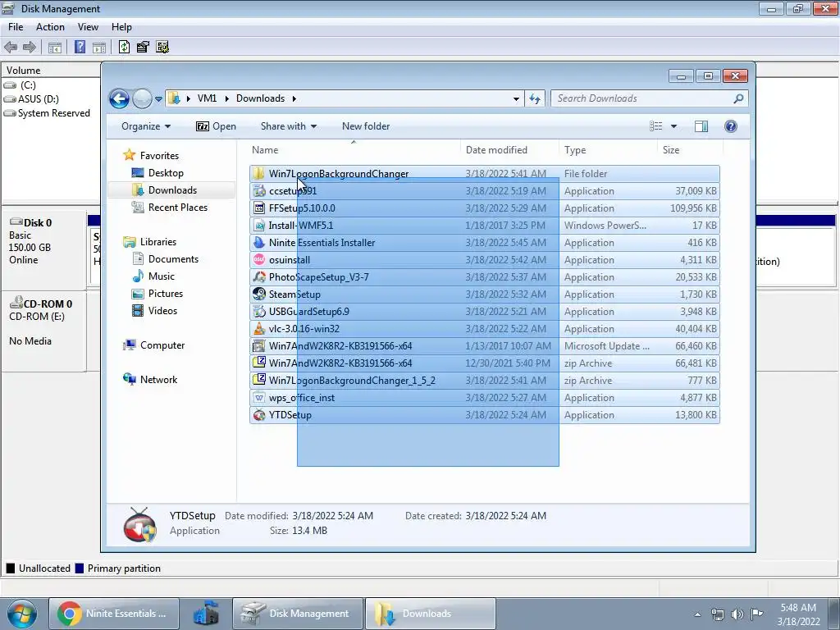This screenshot has height=630, width=840.
Task: Select Downloads in Favorites sidebar
Action: coord(172,190)
